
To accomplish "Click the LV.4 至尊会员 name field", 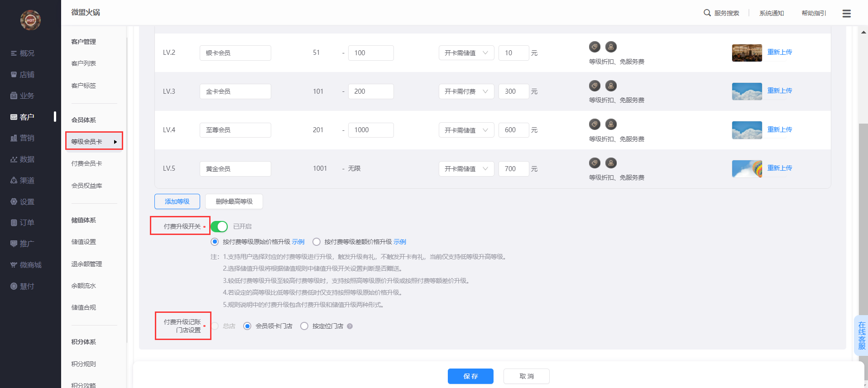I will 235,130.
